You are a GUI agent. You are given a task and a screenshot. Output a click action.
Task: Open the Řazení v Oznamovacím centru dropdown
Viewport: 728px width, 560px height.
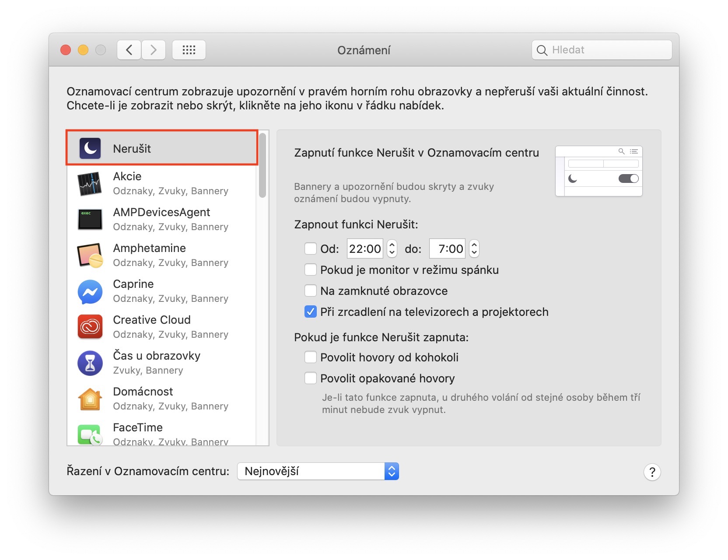[318, 471]
